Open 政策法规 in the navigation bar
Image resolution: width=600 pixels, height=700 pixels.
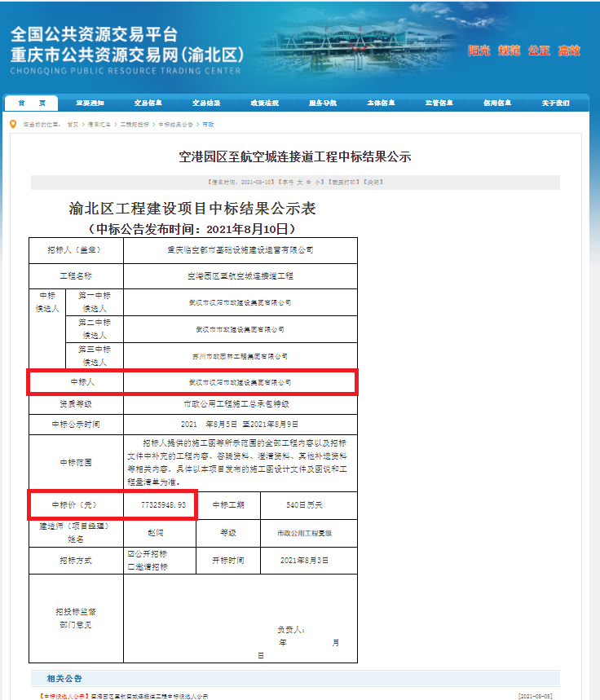(x=264, y=103)
